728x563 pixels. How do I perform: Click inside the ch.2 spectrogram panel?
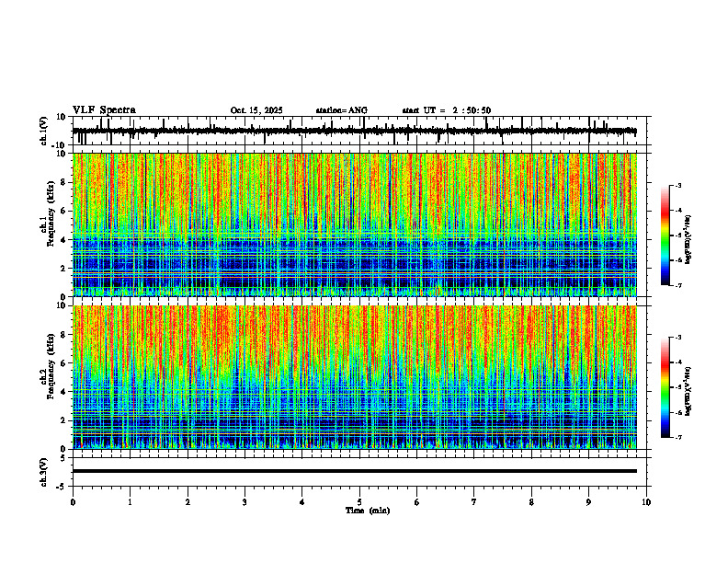[x=354, y=377]
